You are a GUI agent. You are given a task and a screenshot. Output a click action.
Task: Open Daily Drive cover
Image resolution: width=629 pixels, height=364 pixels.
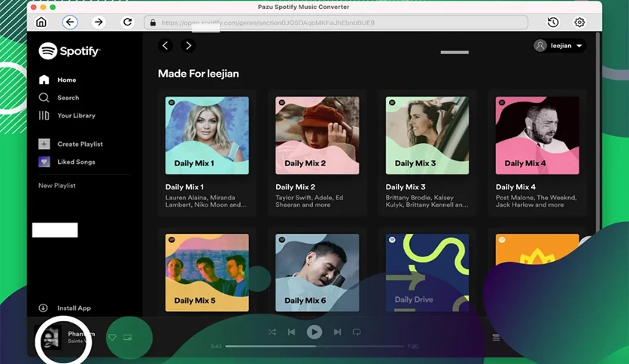(x=427, y=272)
